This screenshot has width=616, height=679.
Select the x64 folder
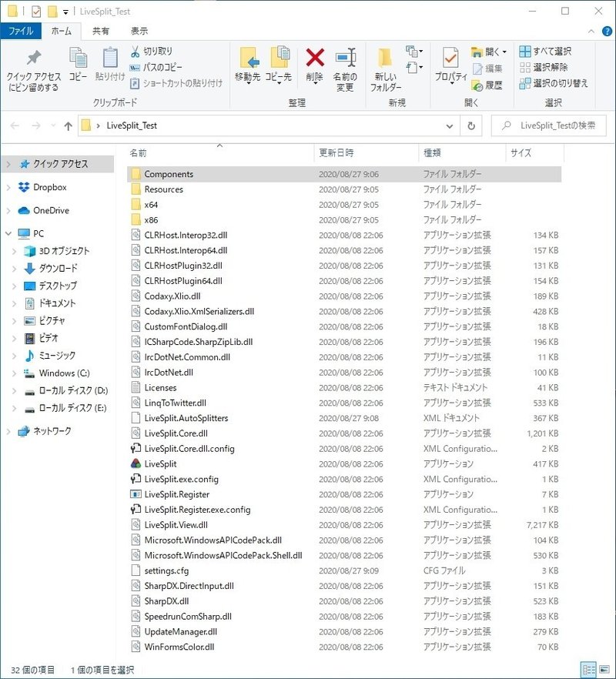(344, 205)
